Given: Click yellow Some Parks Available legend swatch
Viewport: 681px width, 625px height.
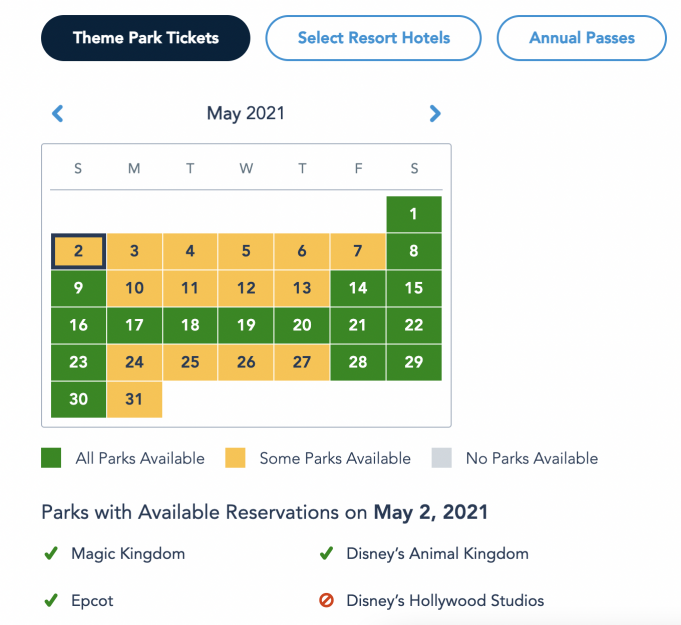Looking at the screenshot, I should [x=235, y=458].
